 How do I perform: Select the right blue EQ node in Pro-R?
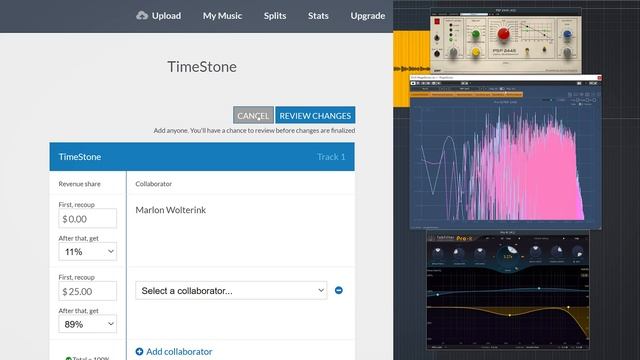[x=539, y=289]
